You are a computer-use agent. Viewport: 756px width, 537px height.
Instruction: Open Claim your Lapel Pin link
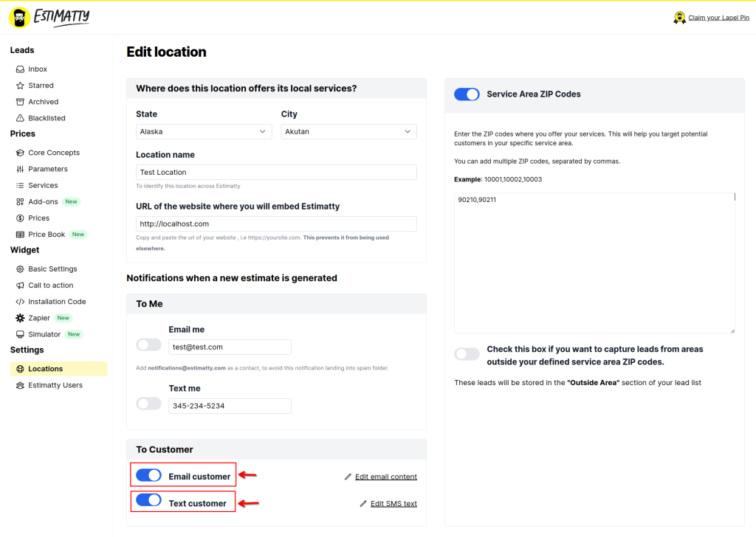click(718, 18)
